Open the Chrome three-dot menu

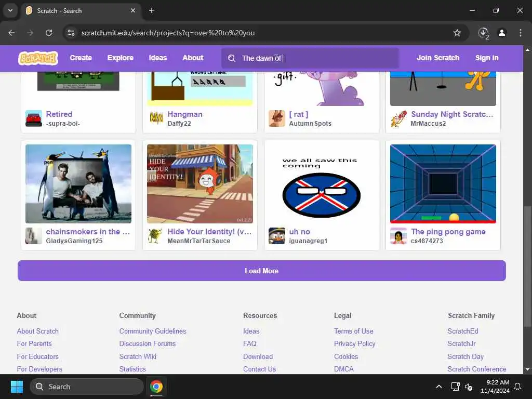tap(521, 33)
